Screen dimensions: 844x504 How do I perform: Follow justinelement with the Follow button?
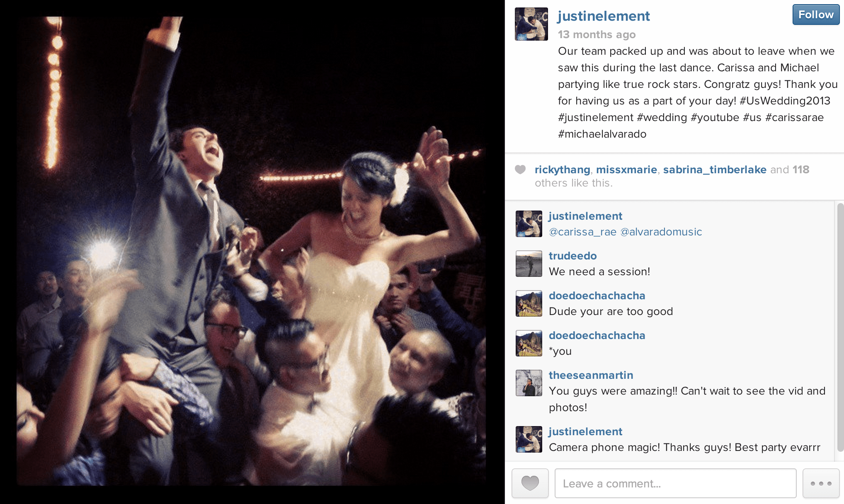[816, 15]
